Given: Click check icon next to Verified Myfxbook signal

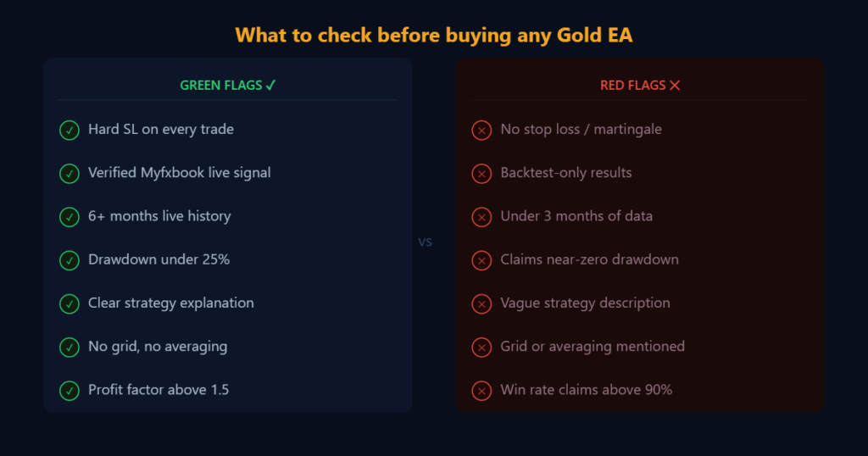Looking at the screenshot, I should [70, 174].
